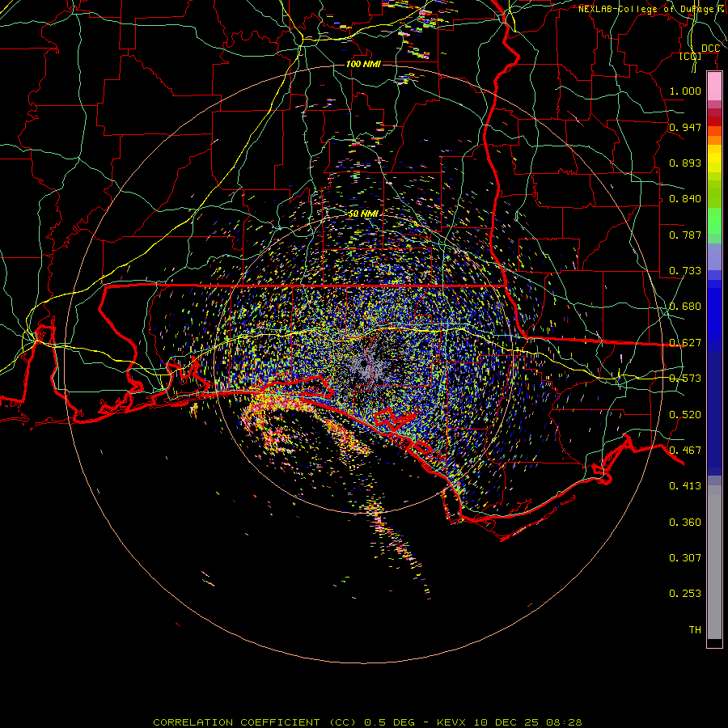Select the 0.253 scale value
Screen dimensions: 728x728
(x=685, y=594)
